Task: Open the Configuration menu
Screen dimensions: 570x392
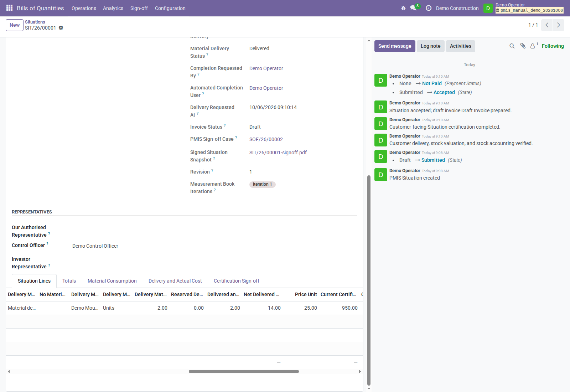Action: coord(170,8)
